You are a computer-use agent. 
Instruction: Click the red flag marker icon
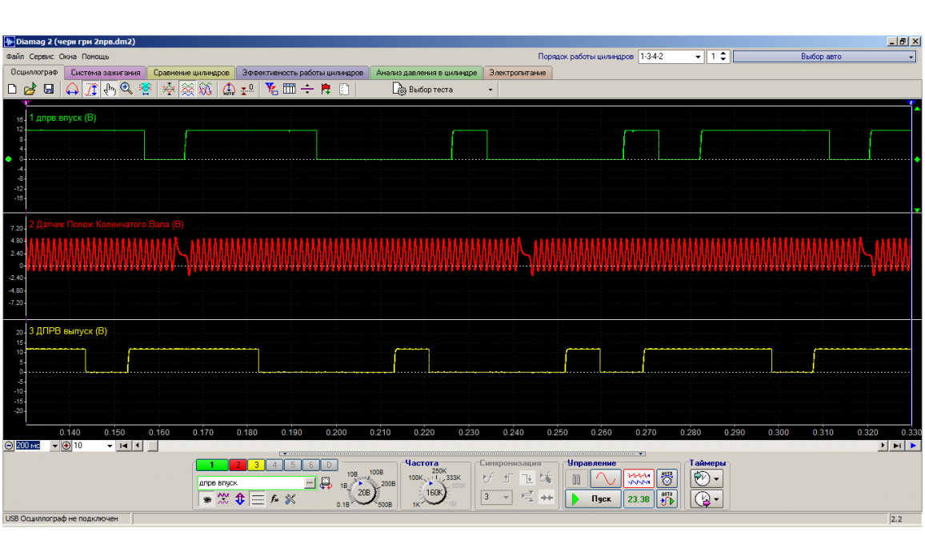[326, 89]
